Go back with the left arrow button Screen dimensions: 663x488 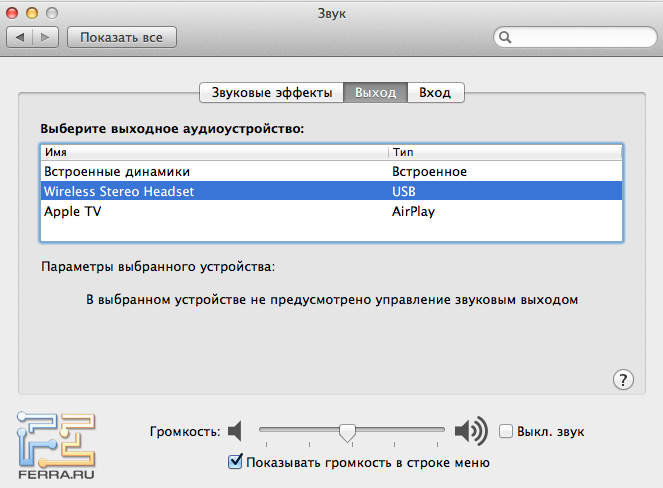[x=19, y=38]
